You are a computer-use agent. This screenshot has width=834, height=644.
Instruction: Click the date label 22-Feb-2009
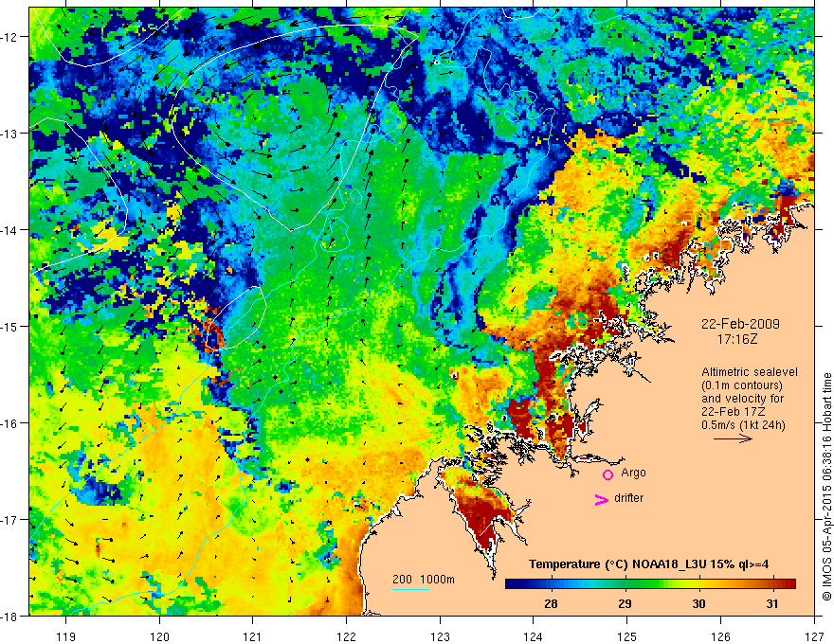point(740,324)
